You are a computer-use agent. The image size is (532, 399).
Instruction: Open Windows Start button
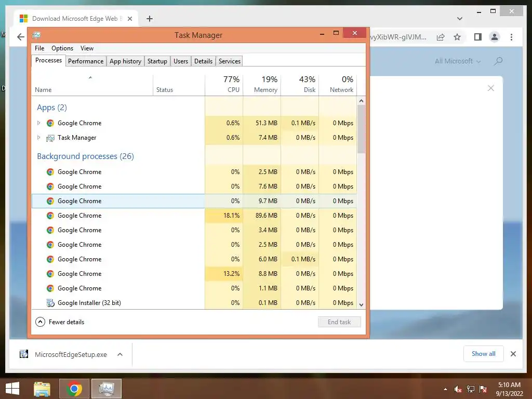point(12,389)
